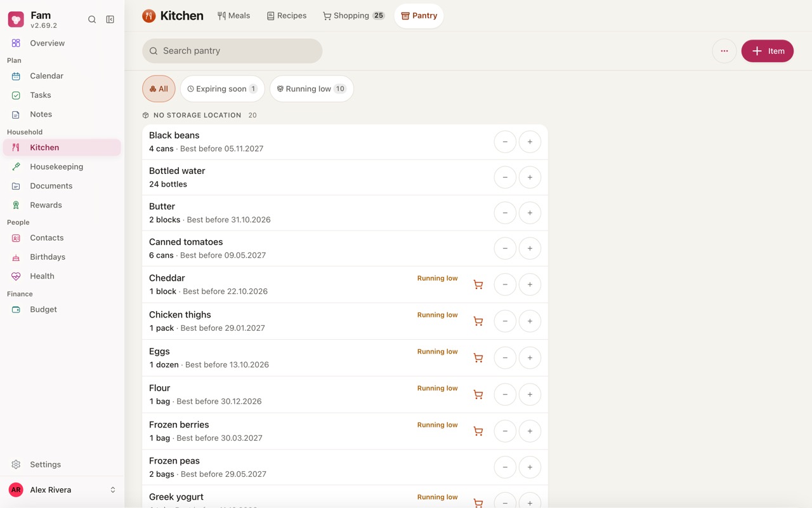The height and width of the screenshot is (508, 812).
Task: Open the Calendar page
Action: click(62, 76)
